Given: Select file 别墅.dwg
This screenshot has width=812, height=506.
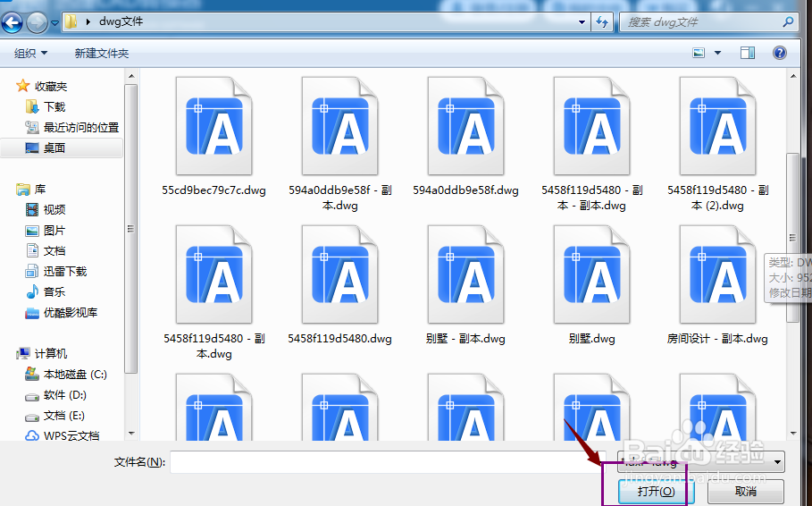Looking at the screenshot, I should click(592, 286).
